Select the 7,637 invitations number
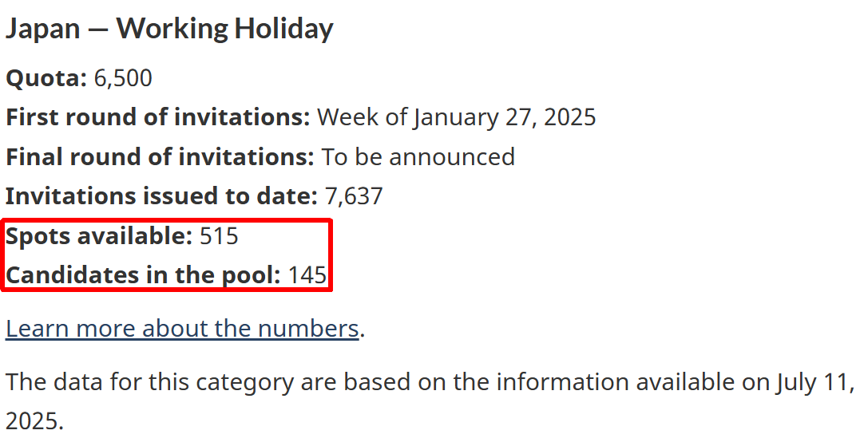Image resolution: width=868 pixels, height=442 pixels. pos(354,197)
